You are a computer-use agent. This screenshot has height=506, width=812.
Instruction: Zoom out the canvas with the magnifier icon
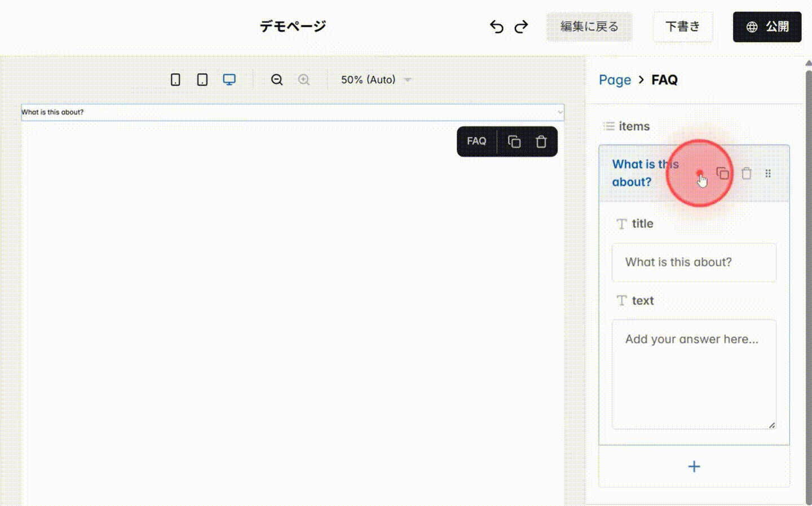pos(277,80)
